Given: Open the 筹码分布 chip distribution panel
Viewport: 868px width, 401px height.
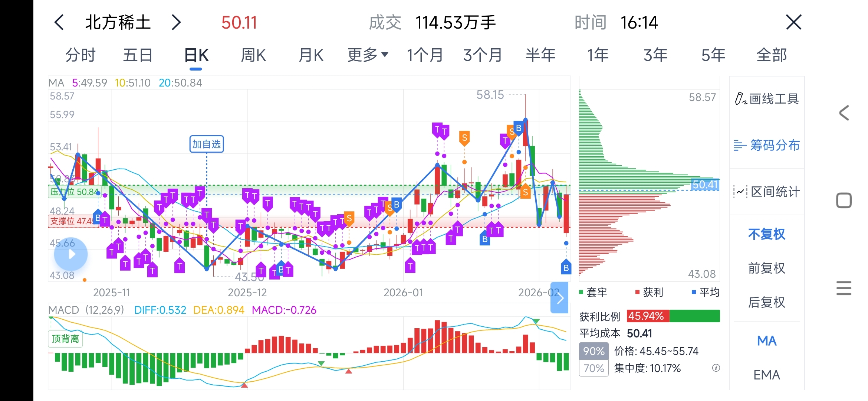Looking at the screenshot, I should coord(766,145).
